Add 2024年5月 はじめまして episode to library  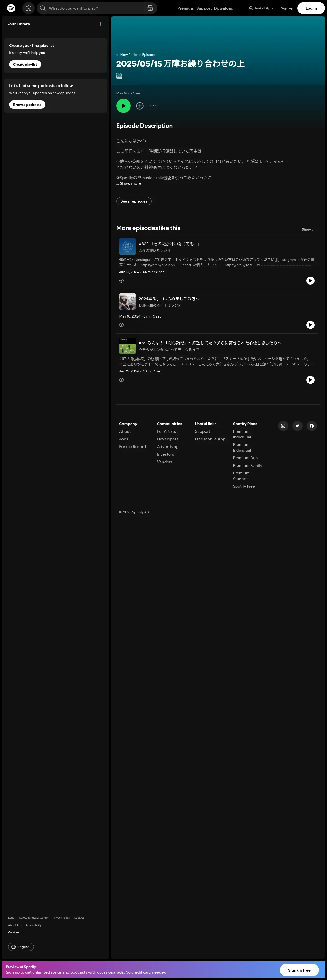point(121,325)
